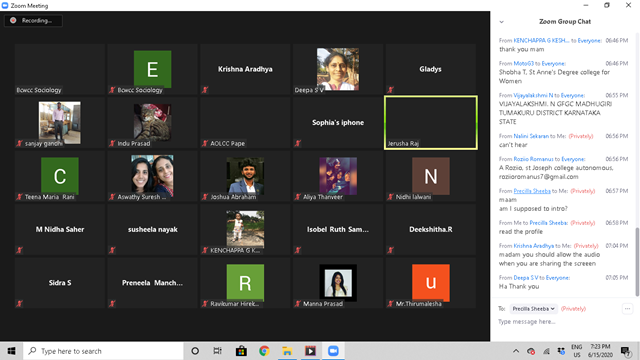640x360 pixels.
Task: Collapse the Zoom Group Chat panel chevron
Action: pos(502,22)
